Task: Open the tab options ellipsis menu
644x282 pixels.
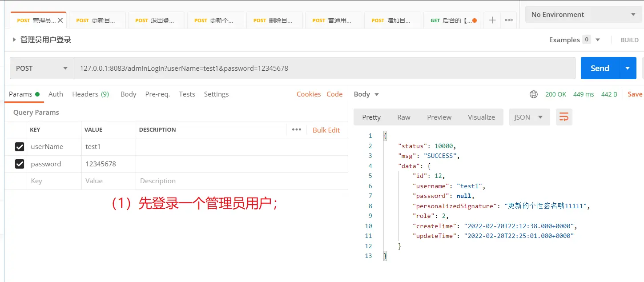Action: point(509,20)
